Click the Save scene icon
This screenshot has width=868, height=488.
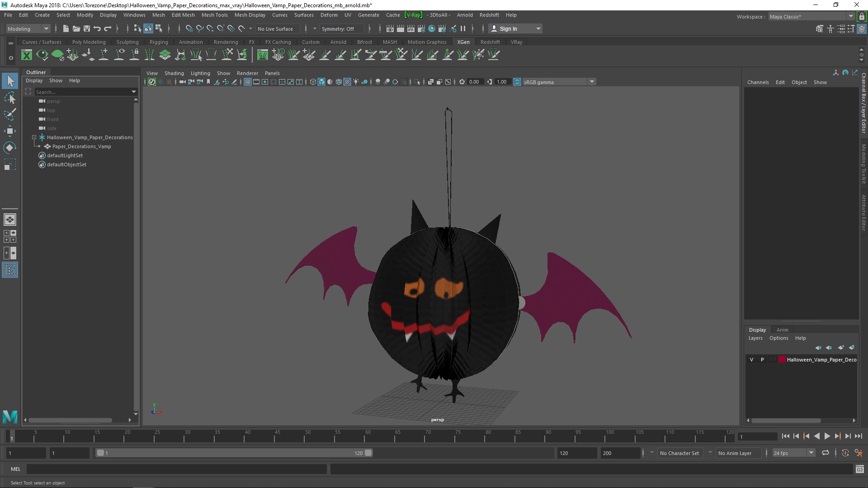(x=87, y=28)
